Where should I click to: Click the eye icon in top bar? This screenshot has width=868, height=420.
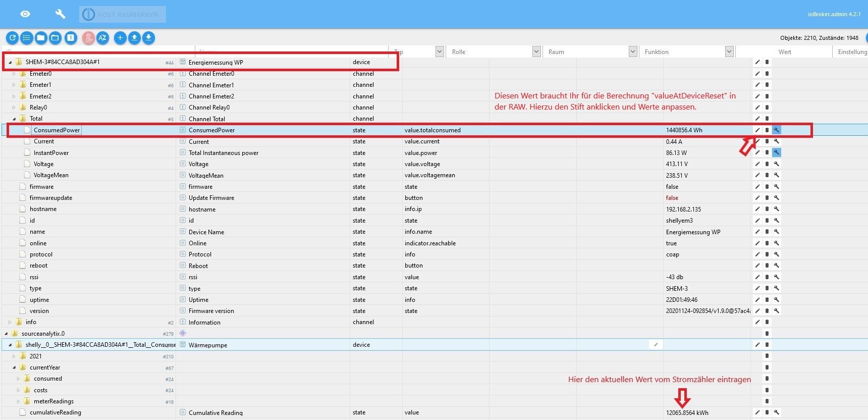click(x=25, y=14)
